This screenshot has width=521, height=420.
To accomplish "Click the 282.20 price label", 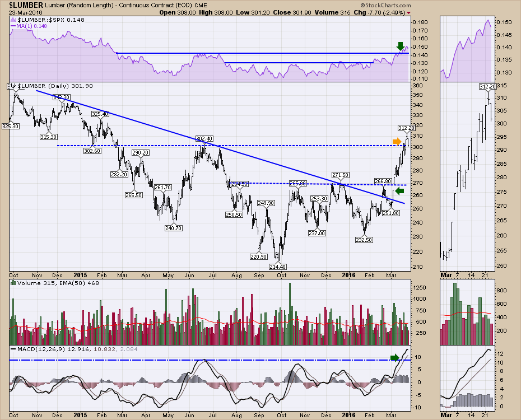I will pos(119,174).
